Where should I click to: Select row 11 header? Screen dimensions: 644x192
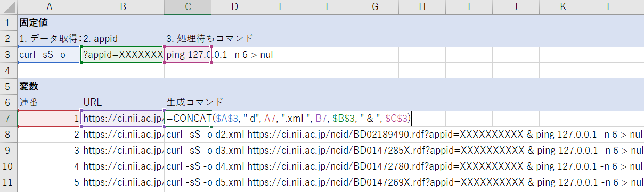tap(9, 182)
